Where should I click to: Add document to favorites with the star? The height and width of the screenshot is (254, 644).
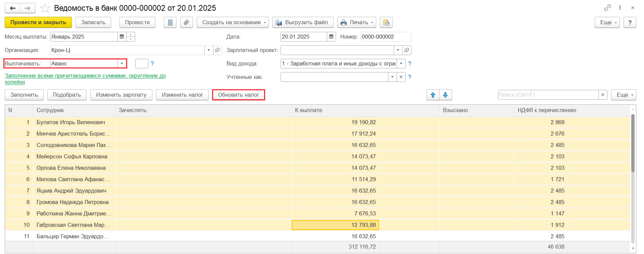click(45, 8)
